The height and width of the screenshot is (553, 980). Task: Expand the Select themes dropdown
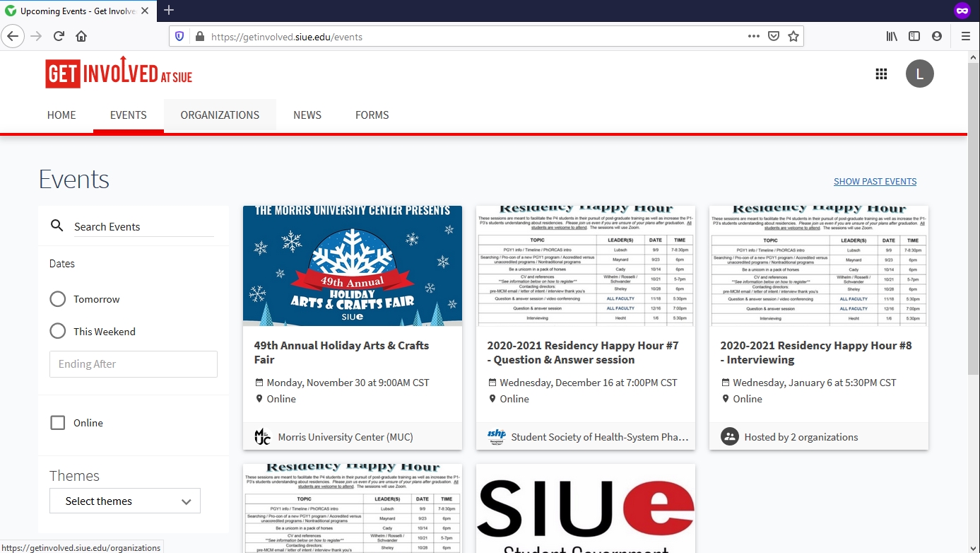tap(125, 501)
